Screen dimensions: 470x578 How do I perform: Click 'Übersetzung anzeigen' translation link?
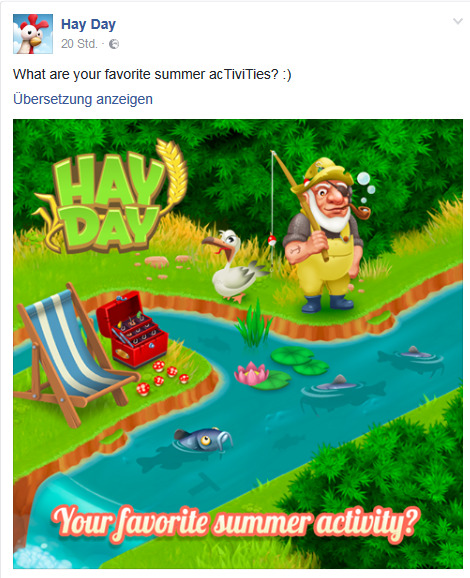tap(83, 99)
